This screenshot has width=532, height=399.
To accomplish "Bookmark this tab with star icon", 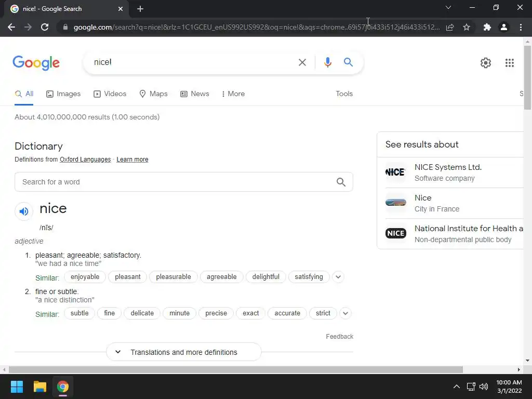I will tap(467, 27).
